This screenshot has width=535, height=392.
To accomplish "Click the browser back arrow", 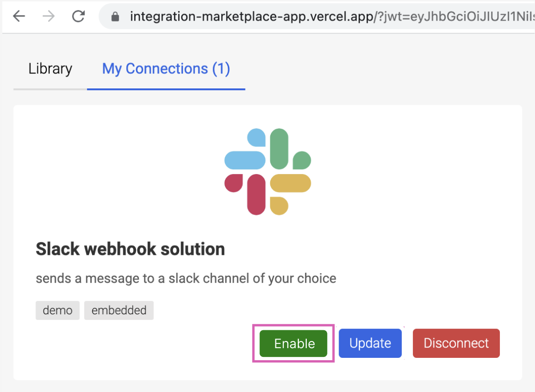I will [x=18, y=15].
